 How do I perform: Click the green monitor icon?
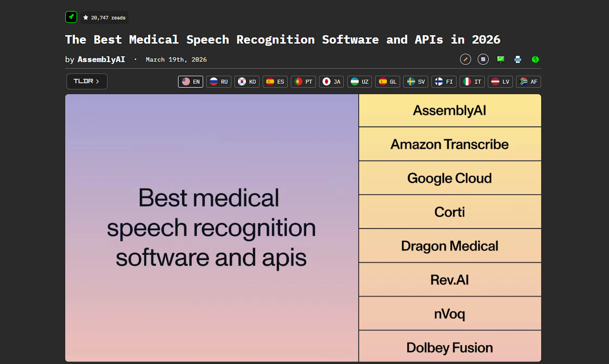click(x=501, y=59)
